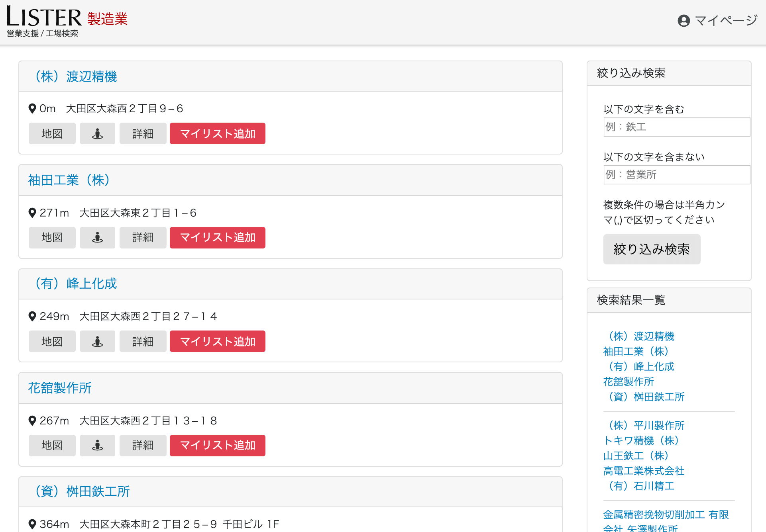766x532 pixels.
Task: Select 高電工業株式会社 in results list
Action: tap(644, 471)
